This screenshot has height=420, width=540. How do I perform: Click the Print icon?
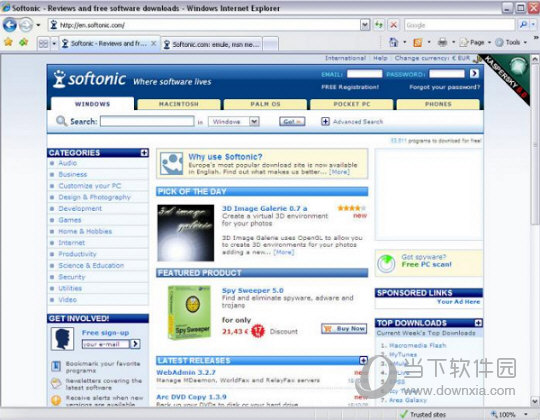pyautogui.click(x=443, y=42)
